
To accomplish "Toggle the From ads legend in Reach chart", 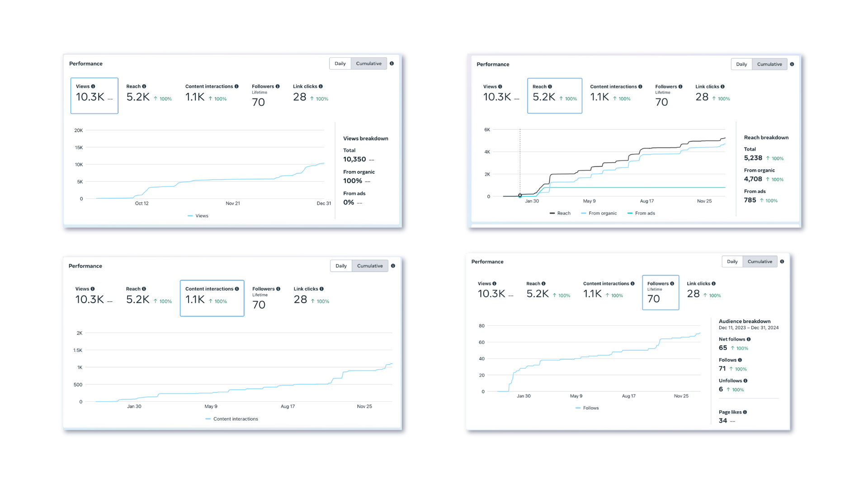I will (644, 213).
